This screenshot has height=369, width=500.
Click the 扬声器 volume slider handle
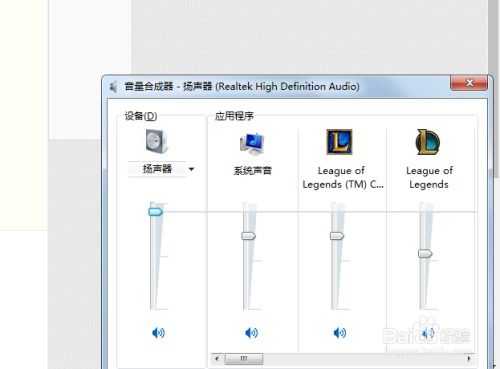tap(155, 212)
